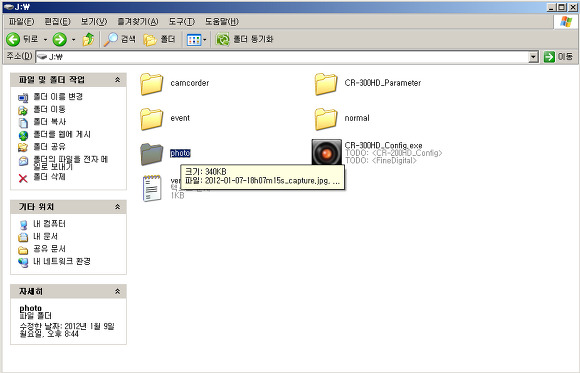This screenshot has height=373, width=580.
Task: Open the 도움말(H) menu
Action: tap(222, 21)
